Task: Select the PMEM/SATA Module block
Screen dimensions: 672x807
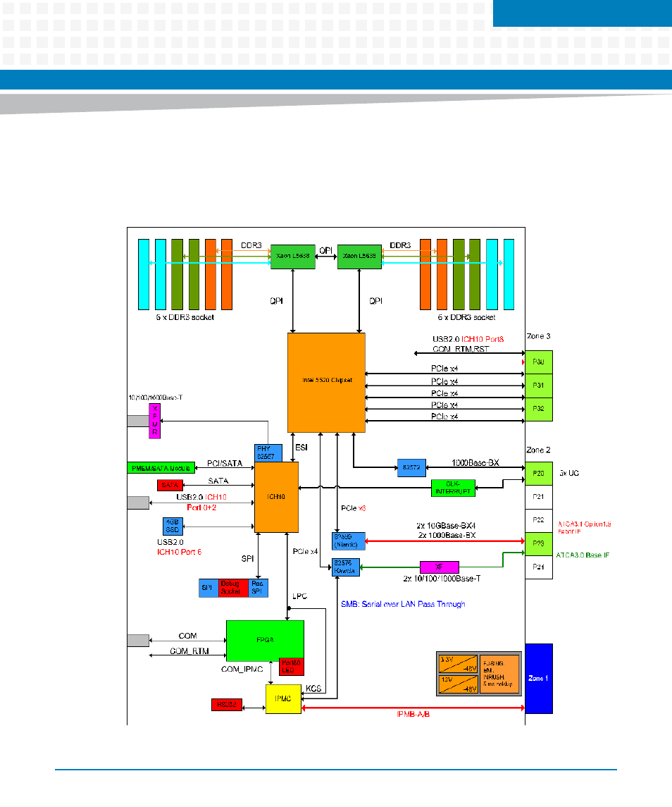Action: click(x=161, y=468)
